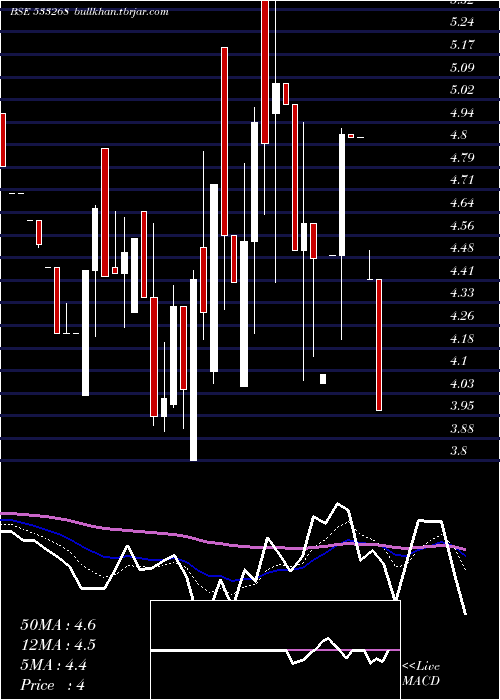Image resolution: width=500 pixels, height=700 pixels.
Task: Click the 4.79 price axis label
Action: click(462, 158)
